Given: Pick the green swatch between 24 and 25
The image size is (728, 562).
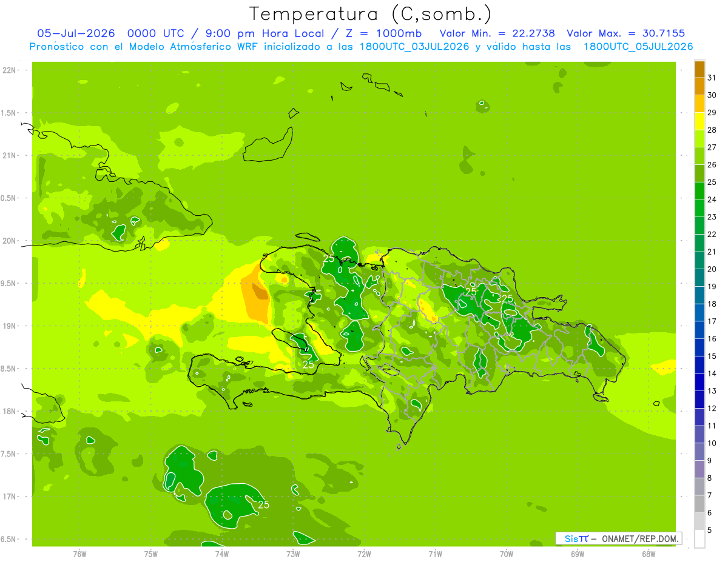Looking at the screenshot, I should pyautogui.click(x=699, y=191).
